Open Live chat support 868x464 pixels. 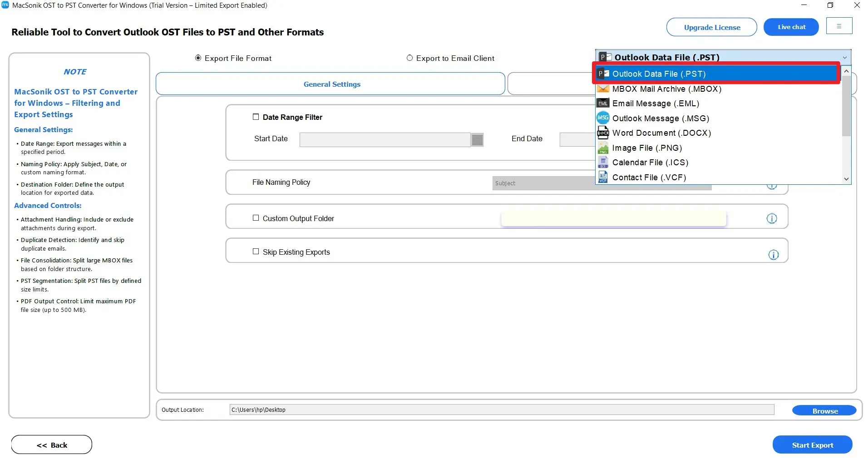click(791, 27)
